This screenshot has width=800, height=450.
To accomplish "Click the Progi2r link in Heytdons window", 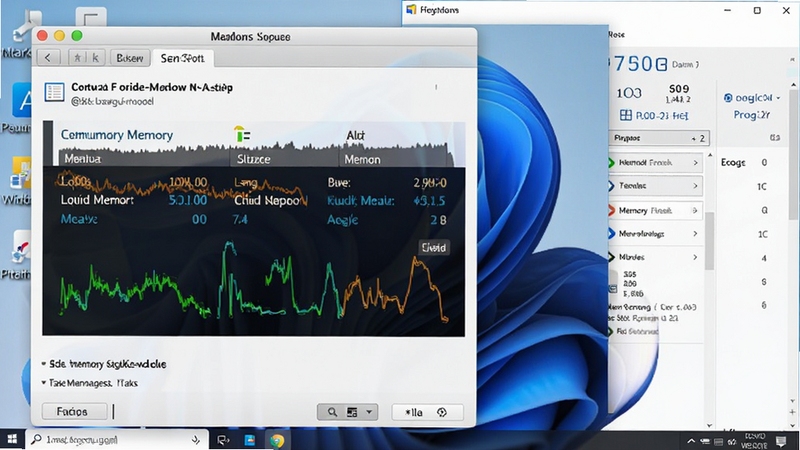I will [x=751, y=115].
